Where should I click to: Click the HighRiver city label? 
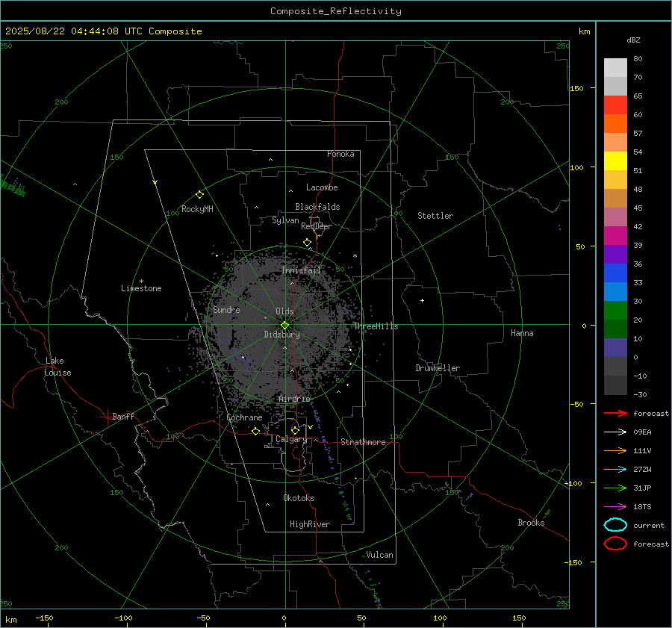(310, 524)
